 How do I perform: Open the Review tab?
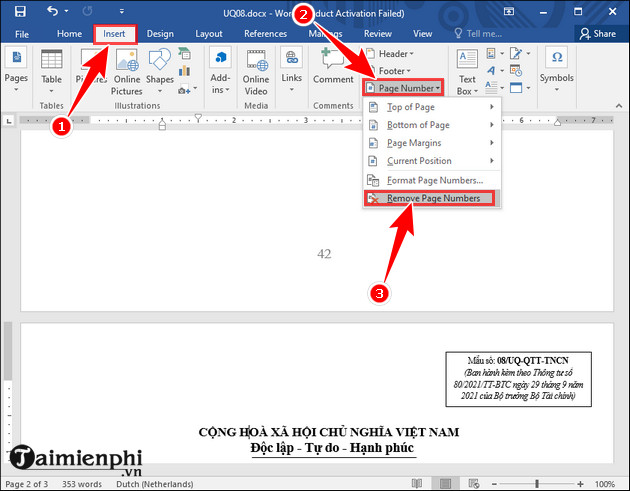tap(378, 34)
